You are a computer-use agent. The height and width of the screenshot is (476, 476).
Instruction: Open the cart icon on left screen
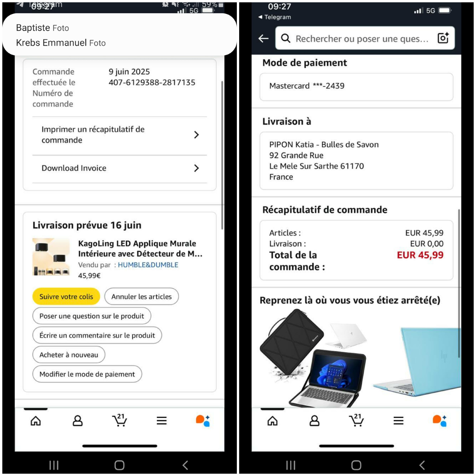119,420
